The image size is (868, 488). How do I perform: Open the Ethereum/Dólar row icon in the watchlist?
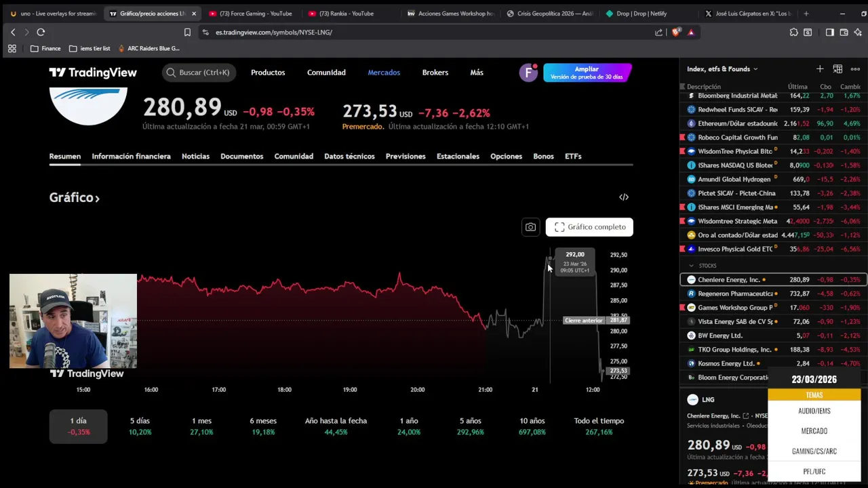[692, 123]
